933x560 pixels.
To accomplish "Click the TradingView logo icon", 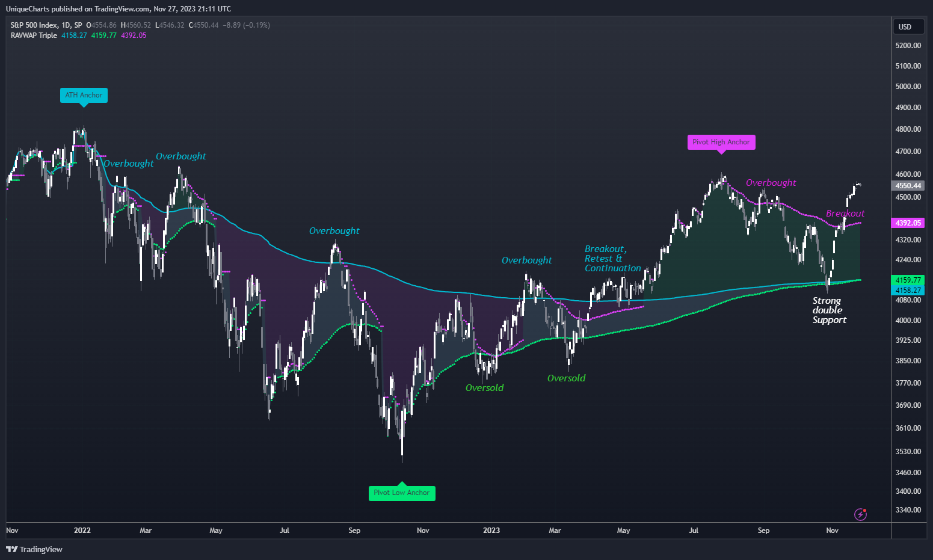I will pyautogui.click(x=11, y=549).
